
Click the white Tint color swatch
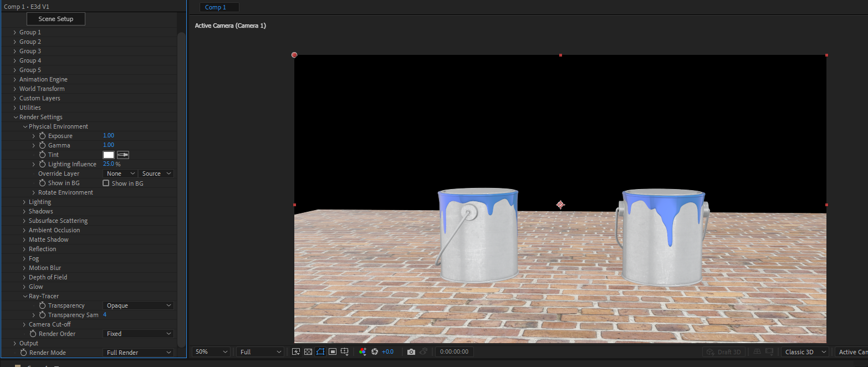point(109,155)
